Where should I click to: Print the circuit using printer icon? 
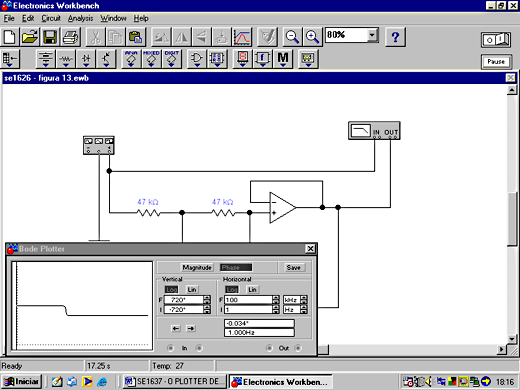(70, 37)
